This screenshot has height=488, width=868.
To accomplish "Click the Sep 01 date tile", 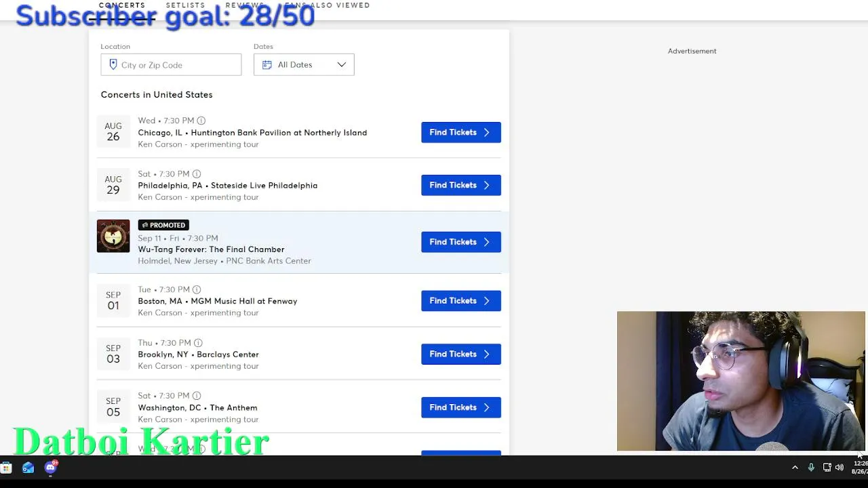I will pyautogui.click(x=113, y=301).
